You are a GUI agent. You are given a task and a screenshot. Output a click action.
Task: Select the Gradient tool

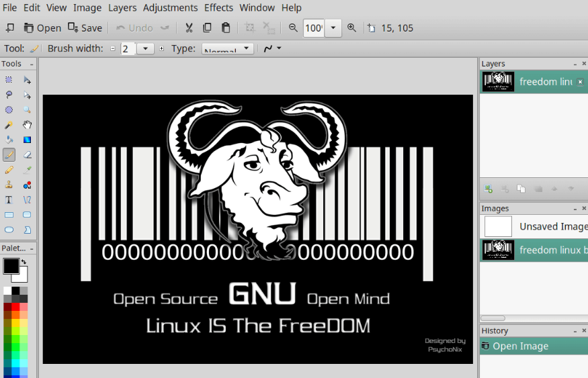[27, 140]
